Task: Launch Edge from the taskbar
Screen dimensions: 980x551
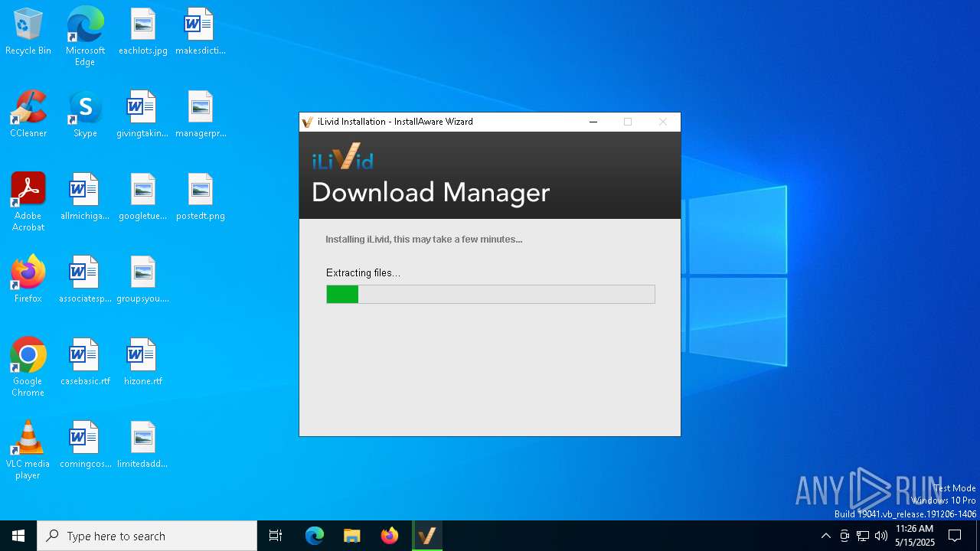Action: 315,536
